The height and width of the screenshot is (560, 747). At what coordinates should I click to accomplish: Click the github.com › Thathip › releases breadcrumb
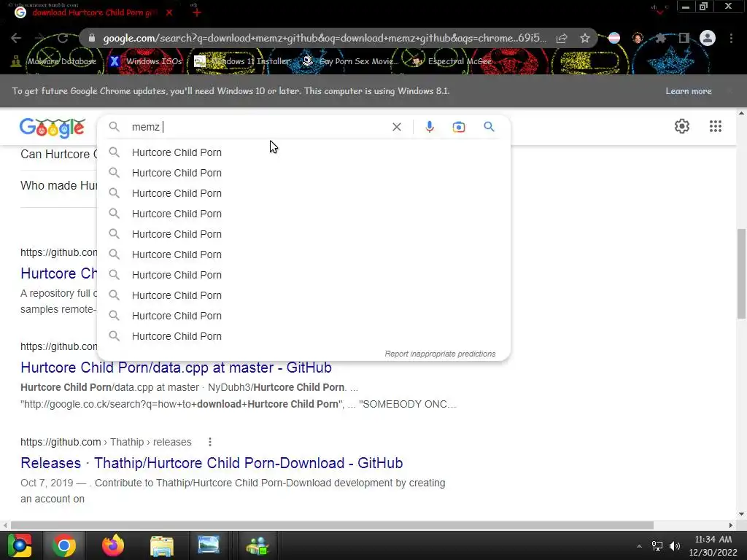point(106,442)
